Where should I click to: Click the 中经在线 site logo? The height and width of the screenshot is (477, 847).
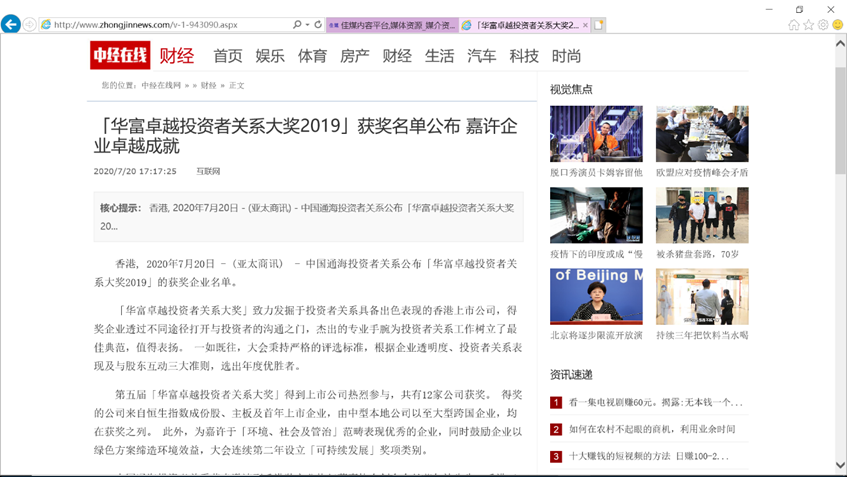coord(120,55)
